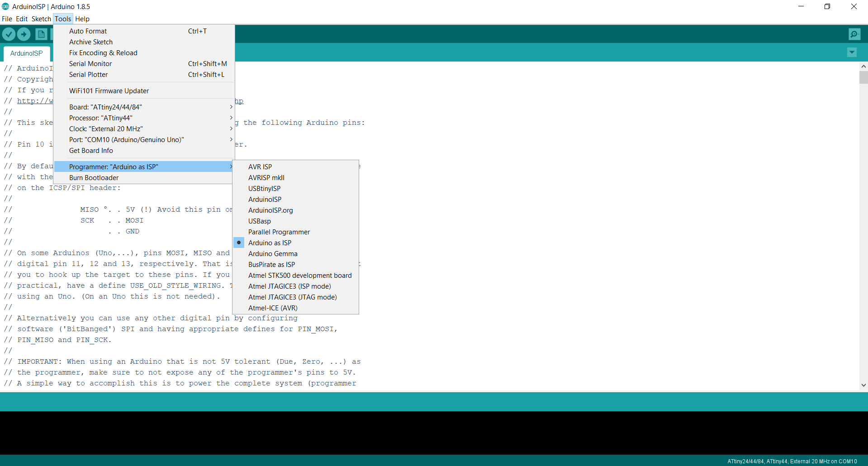Screen dimensions: 868x466
Task: Select Archive Sketch menu entry
Action: tap(144, 42)
